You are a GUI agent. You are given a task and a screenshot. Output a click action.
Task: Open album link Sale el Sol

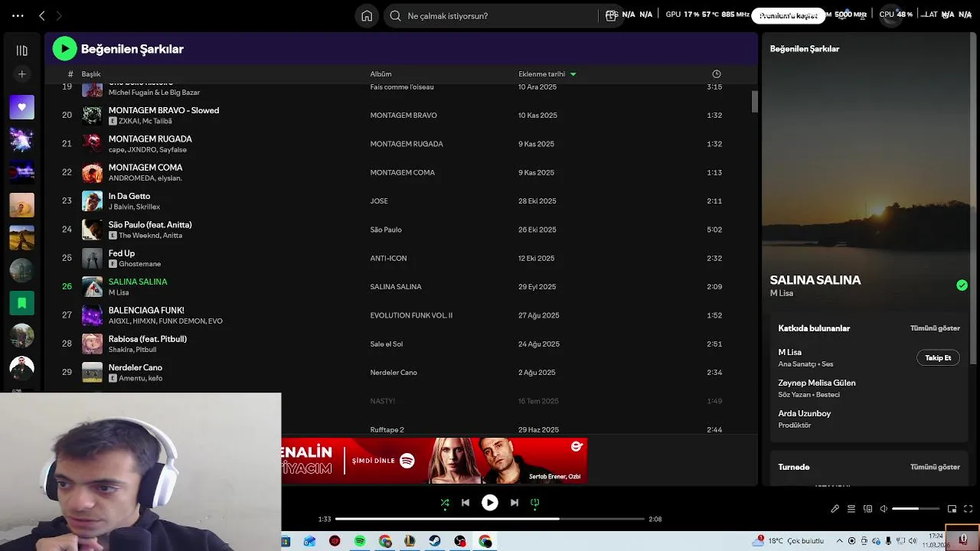(386, 344)
